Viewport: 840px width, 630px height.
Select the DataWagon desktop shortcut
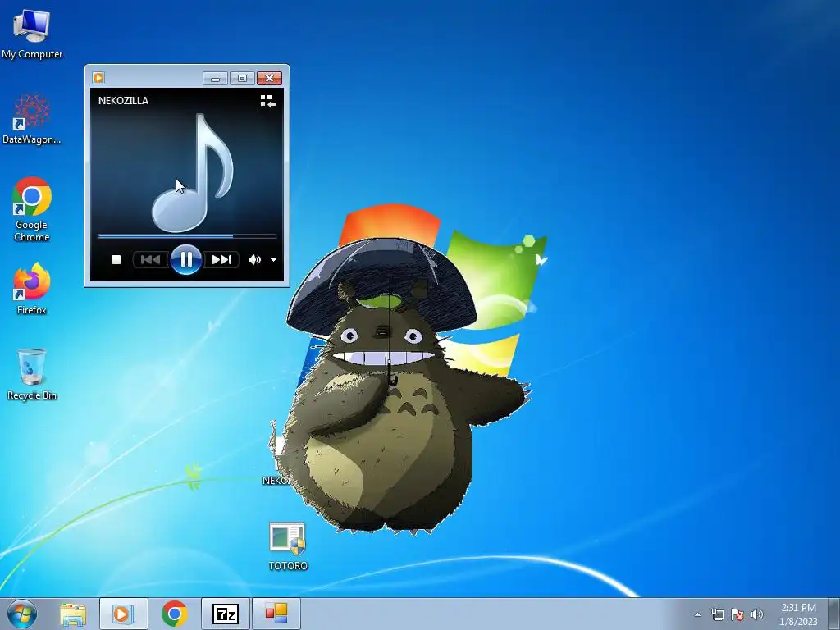(32, 119)
